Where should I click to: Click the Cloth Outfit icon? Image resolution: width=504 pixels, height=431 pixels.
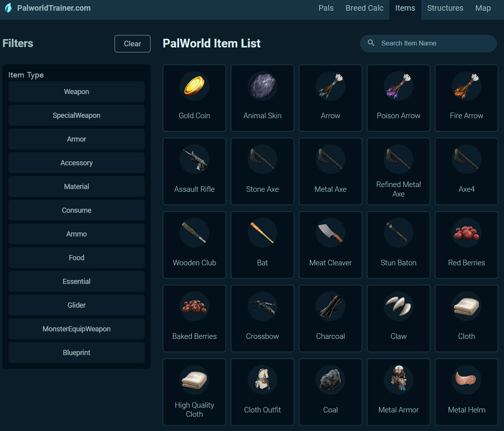tap(262, 380)
